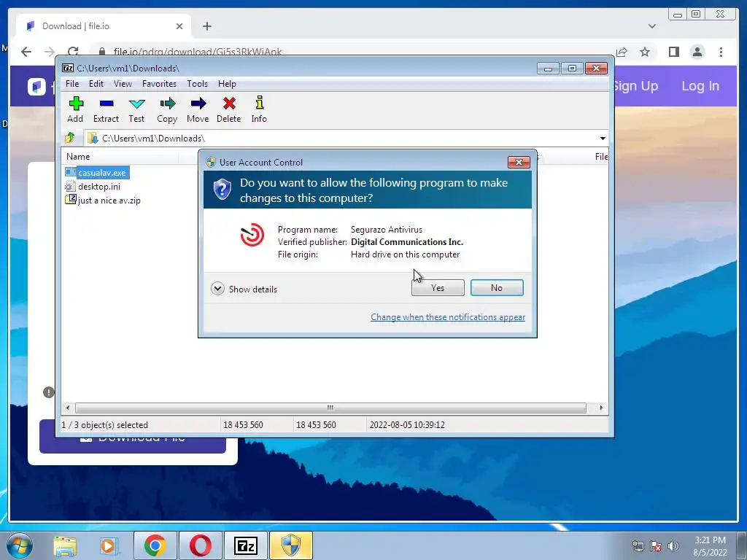Switch to 7-Zip taskbar button
Viewport: 747px width, 560px height.
[246, 545]
